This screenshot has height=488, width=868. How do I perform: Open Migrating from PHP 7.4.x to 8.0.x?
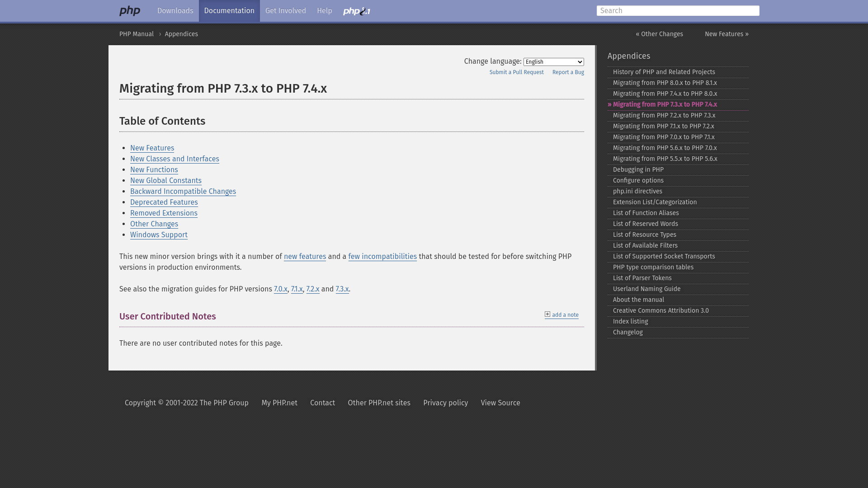678,94
